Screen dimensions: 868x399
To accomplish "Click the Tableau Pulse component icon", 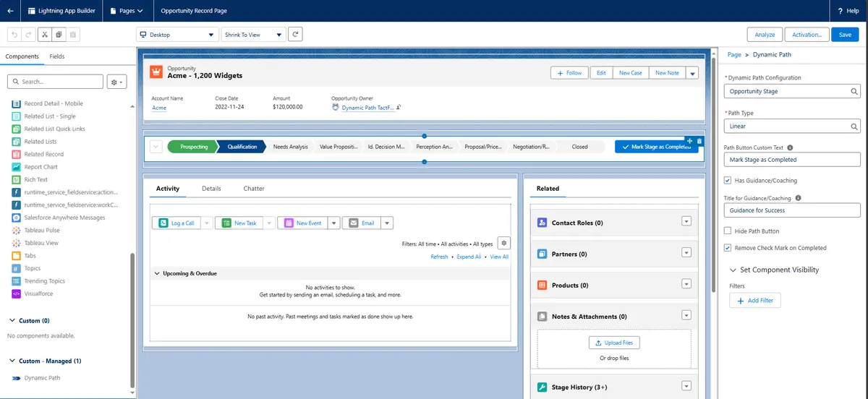I will coord(17,231).
